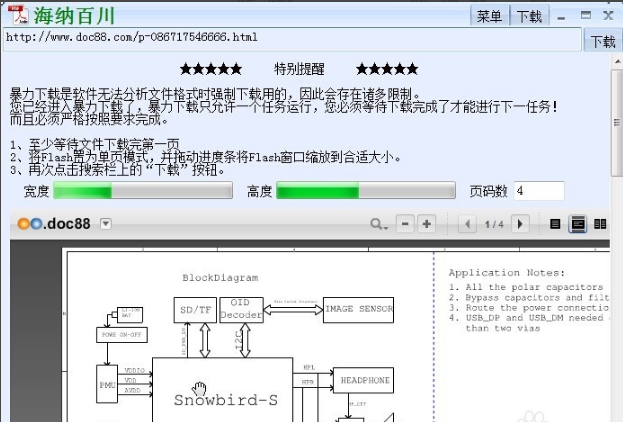
Task: Click the 海纳百川 title text
Action: click(74, 16)
